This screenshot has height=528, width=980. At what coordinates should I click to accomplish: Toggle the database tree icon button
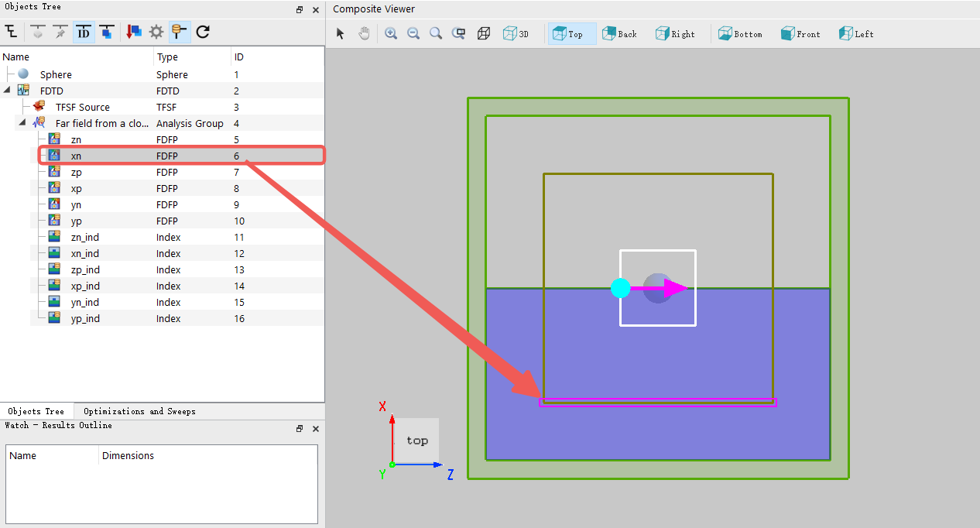(x=180, y=32)
